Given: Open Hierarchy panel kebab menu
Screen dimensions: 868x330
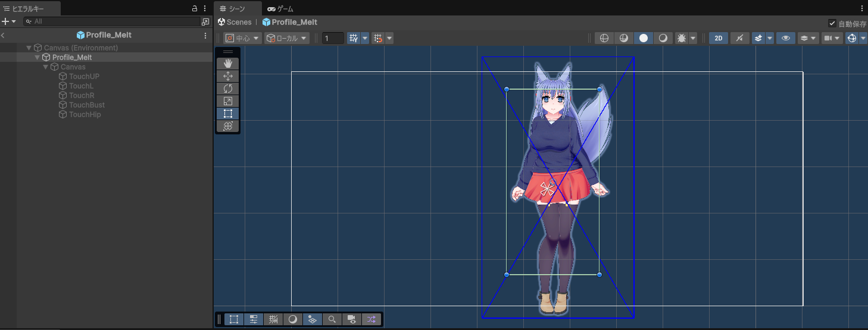Looking at the screenshot, I should tap(205, 8).
